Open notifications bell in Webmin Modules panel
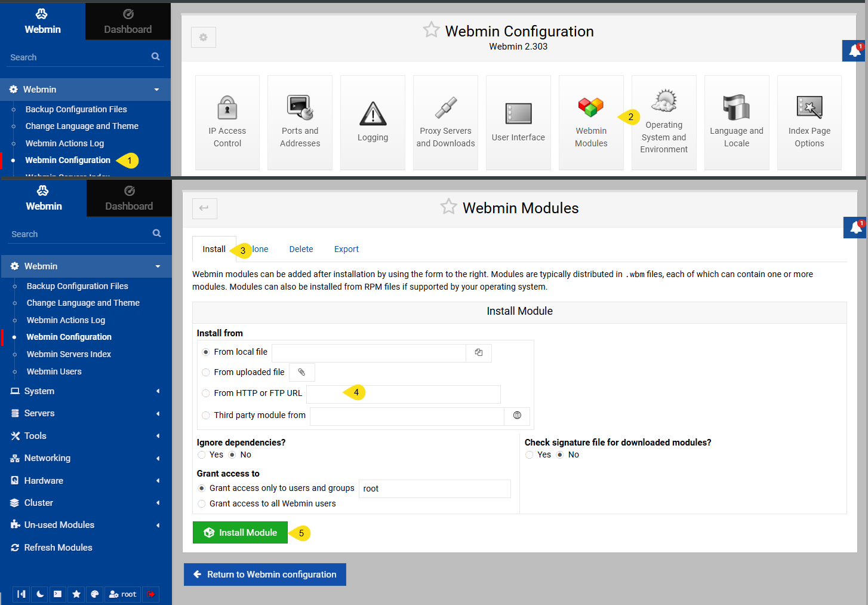Screen dimensions: 868x605 [855, 228]
